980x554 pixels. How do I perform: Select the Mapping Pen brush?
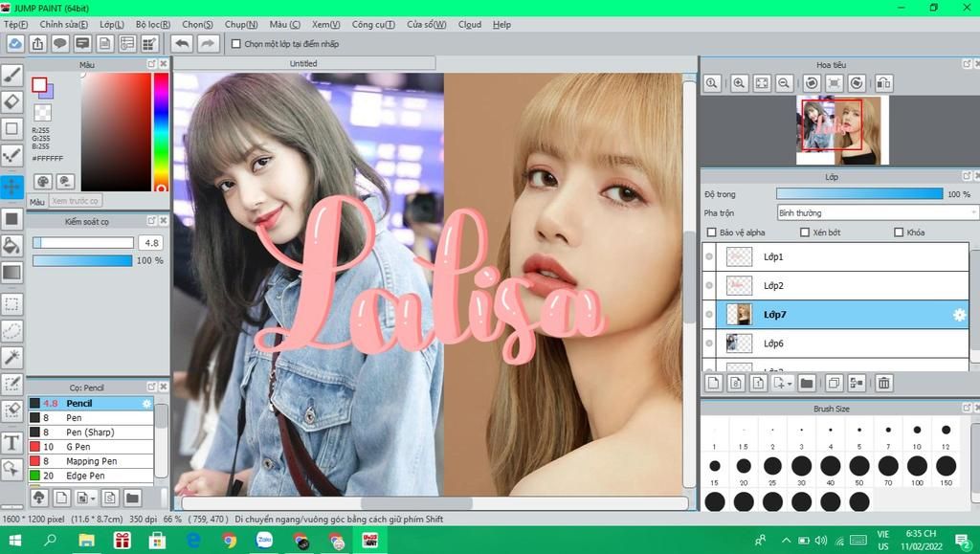point(91,461)
